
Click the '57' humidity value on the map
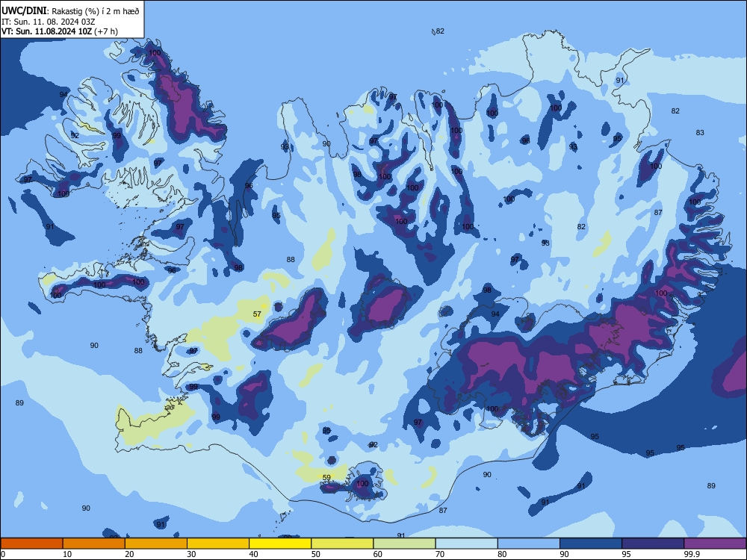pos(257,314)
